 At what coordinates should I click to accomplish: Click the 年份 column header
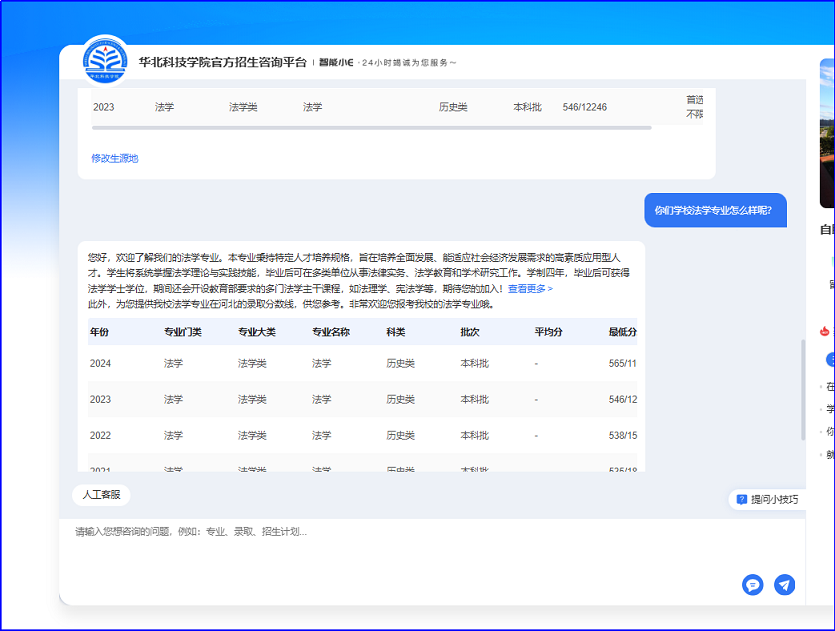(100, 332)
